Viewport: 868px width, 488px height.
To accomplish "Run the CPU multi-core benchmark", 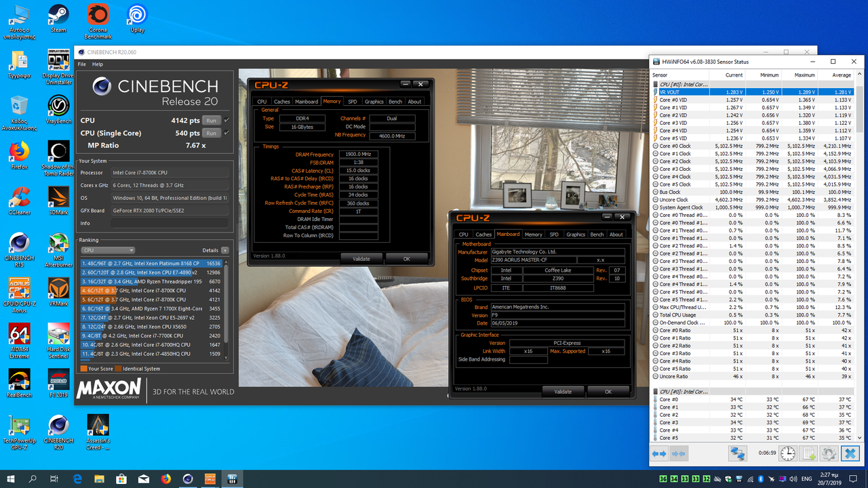I will (x=212, y=121).
